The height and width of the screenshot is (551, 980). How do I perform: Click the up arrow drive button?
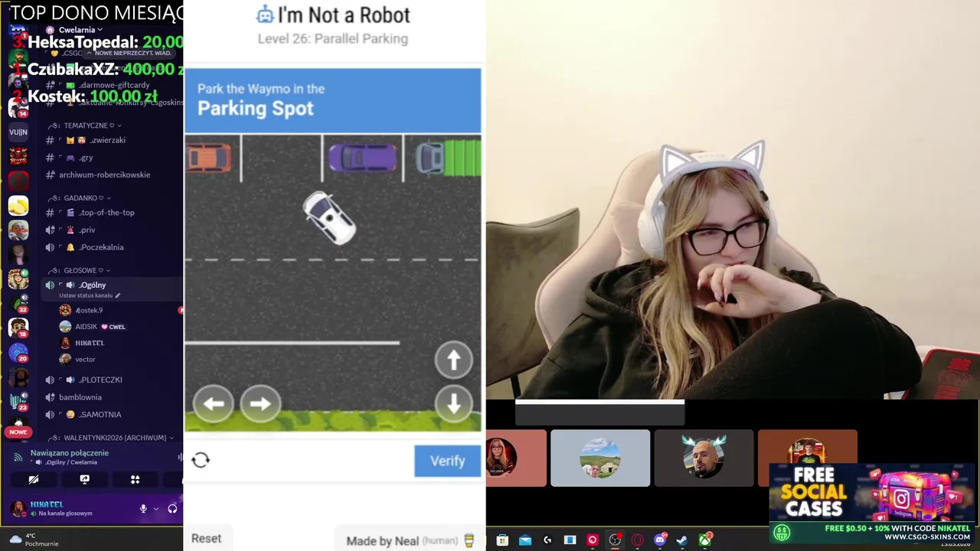[453, 360]
